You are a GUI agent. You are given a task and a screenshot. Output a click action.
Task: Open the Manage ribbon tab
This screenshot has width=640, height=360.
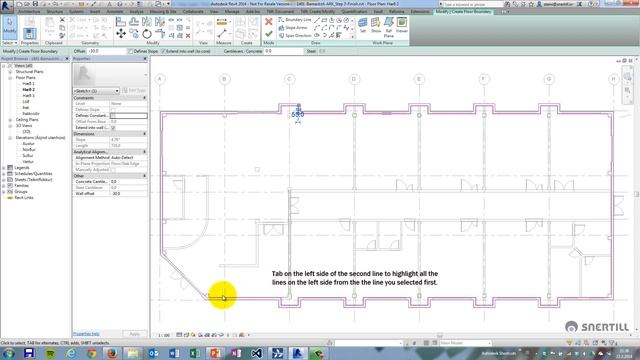pos(232,12)
